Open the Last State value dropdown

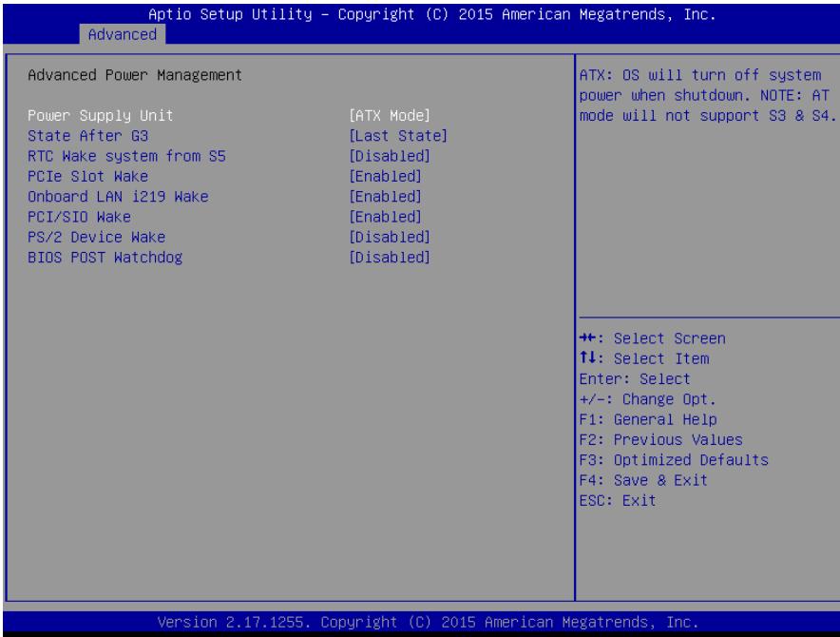point(398,136)
